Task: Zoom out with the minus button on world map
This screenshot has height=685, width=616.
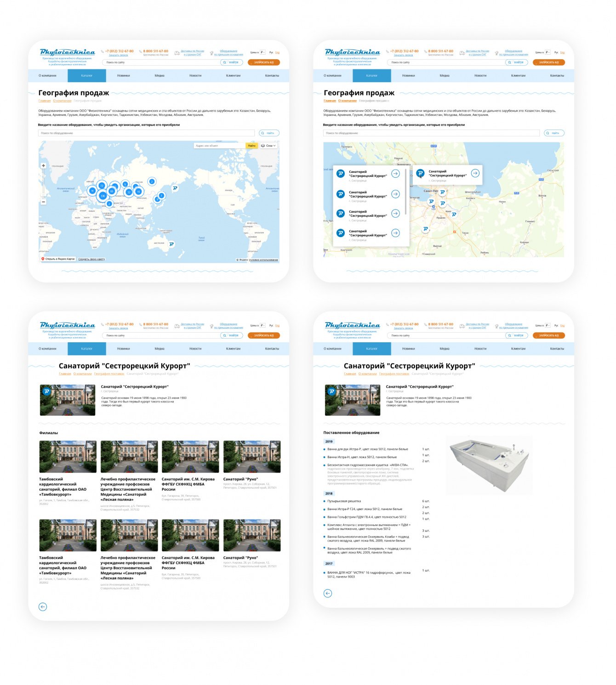Action: pos(44,202)
